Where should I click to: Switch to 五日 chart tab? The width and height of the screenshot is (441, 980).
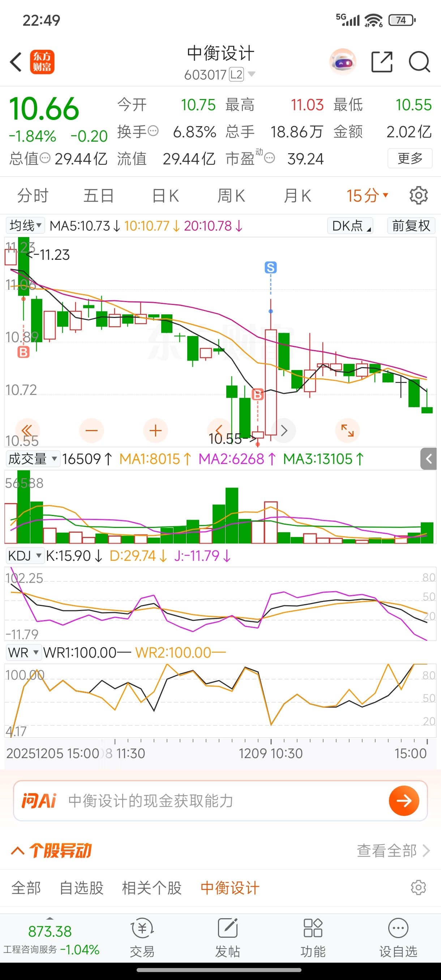coord(99,196)
